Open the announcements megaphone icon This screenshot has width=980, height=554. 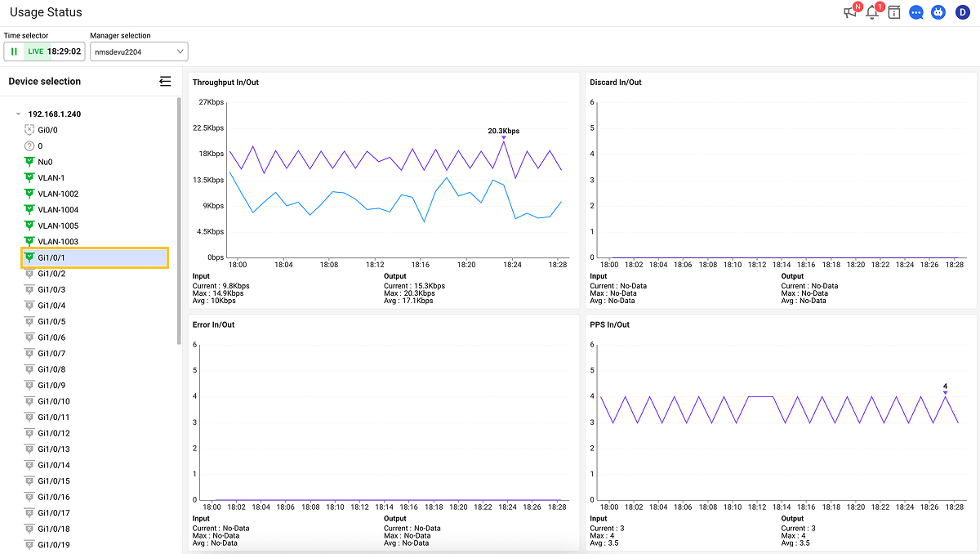(x=851, y=12)
